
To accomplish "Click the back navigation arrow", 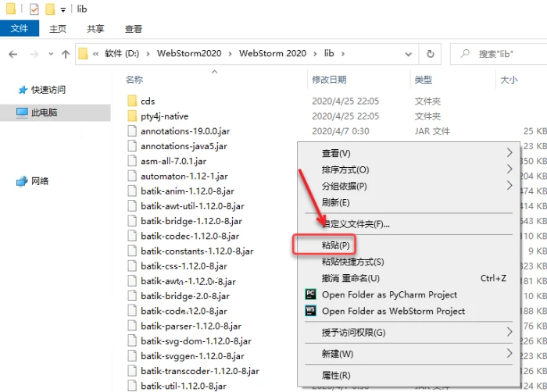I will coord(13,54).
